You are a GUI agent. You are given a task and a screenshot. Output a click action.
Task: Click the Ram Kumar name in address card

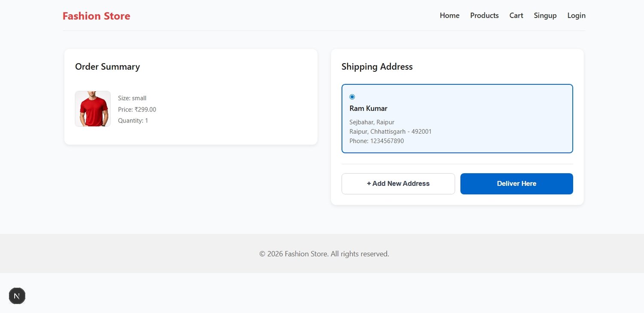tap(368, 108)
